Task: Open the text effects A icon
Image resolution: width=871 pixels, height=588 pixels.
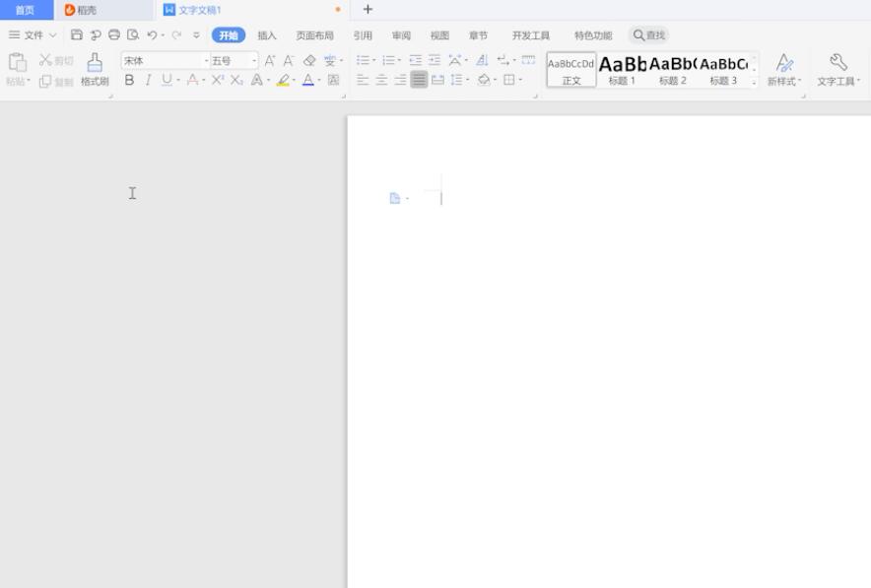Action: pos(256,80)
